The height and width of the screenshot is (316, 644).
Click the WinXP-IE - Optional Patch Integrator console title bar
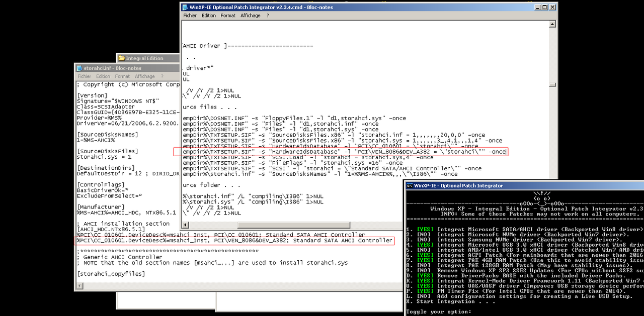click(x=524, y=185)
